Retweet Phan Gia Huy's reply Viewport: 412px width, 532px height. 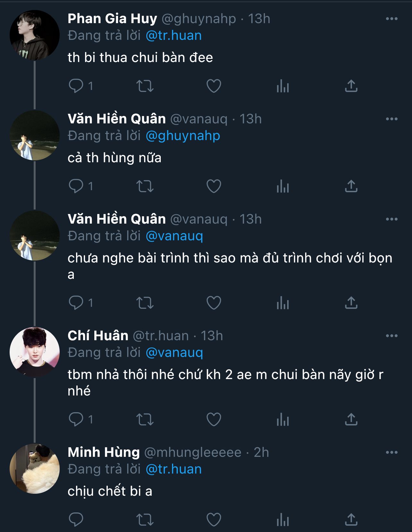pos(145,86)
